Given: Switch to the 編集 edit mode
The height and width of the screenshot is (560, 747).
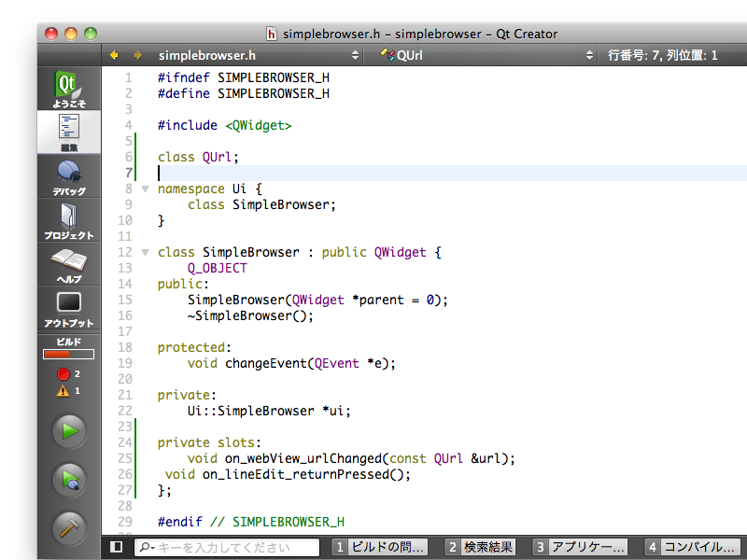Looking at the screenshot, I should click(69, 132).
